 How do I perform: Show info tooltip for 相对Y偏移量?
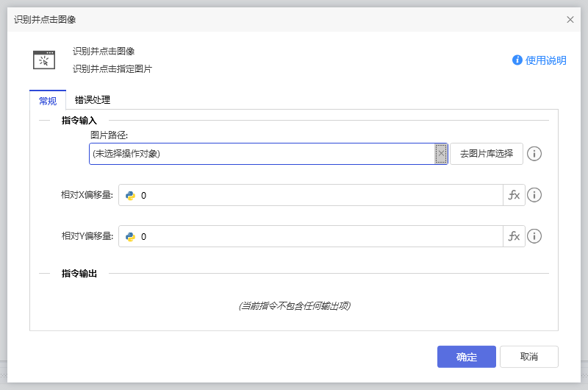coord(535,236)
